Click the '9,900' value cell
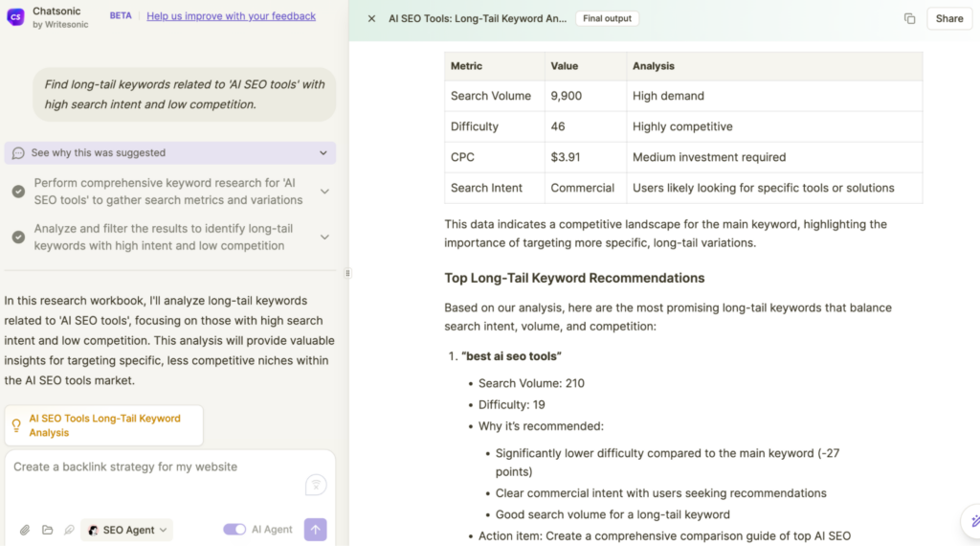This screenshot has width=980, height=546. [x=586, y=96]
